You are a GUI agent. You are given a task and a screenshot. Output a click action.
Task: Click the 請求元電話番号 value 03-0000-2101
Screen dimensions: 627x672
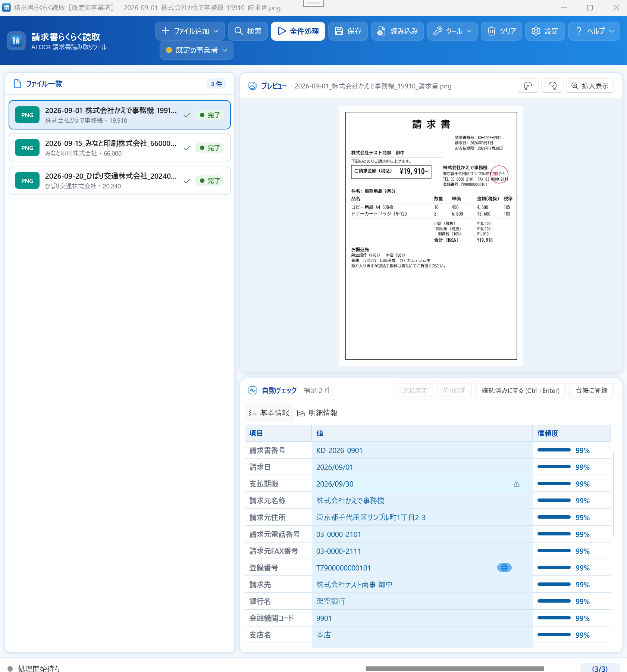[422, 534]
